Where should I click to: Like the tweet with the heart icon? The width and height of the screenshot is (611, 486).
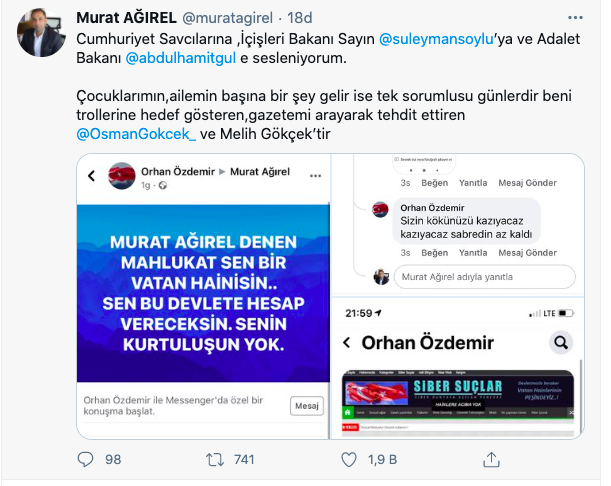click(349, 459)
